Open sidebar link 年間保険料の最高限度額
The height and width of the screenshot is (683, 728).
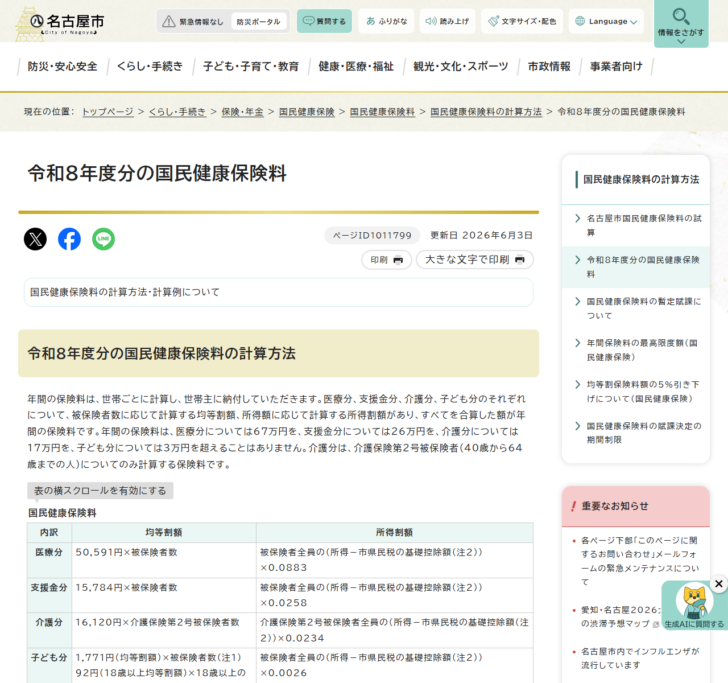point(636,350)
